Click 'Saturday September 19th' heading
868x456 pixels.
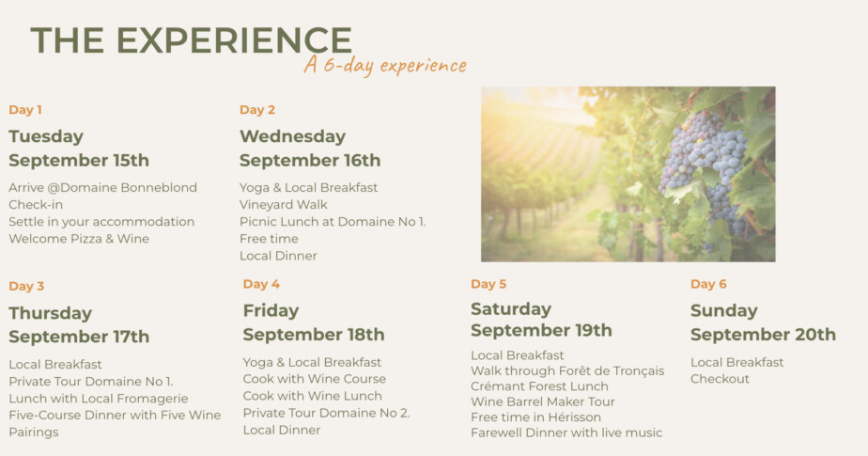pos(541,319)
